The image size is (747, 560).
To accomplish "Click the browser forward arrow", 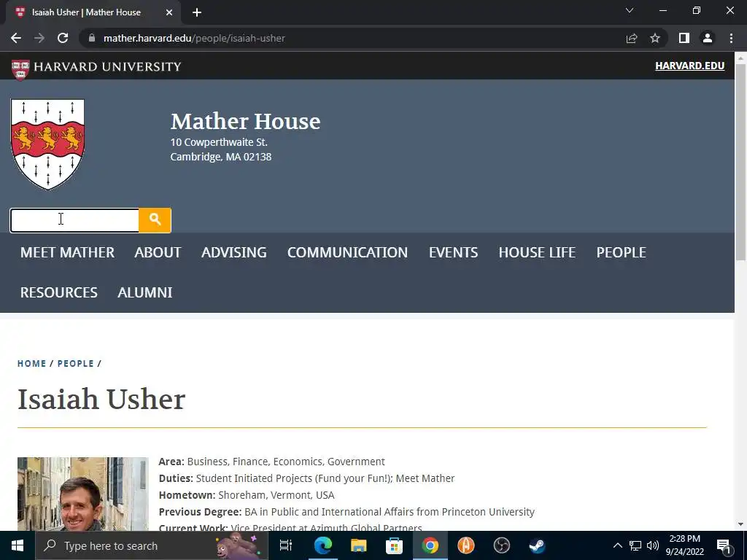I will tap(39, 38).
